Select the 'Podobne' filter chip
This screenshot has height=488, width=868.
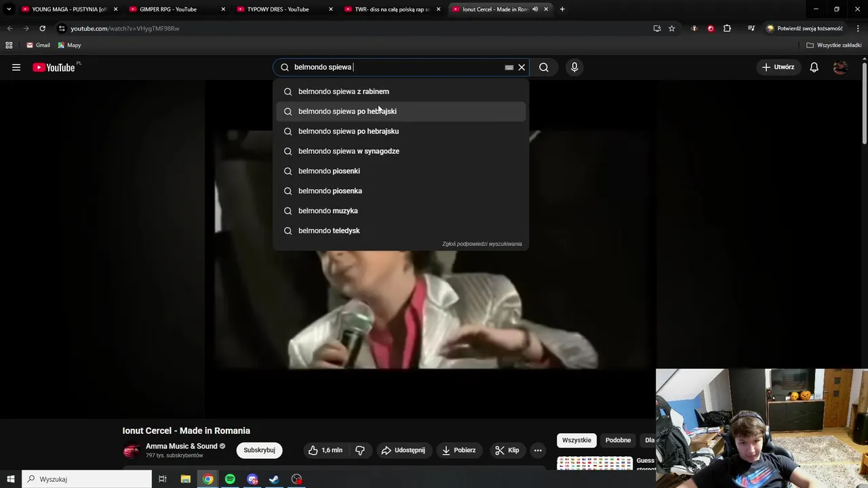618,441
